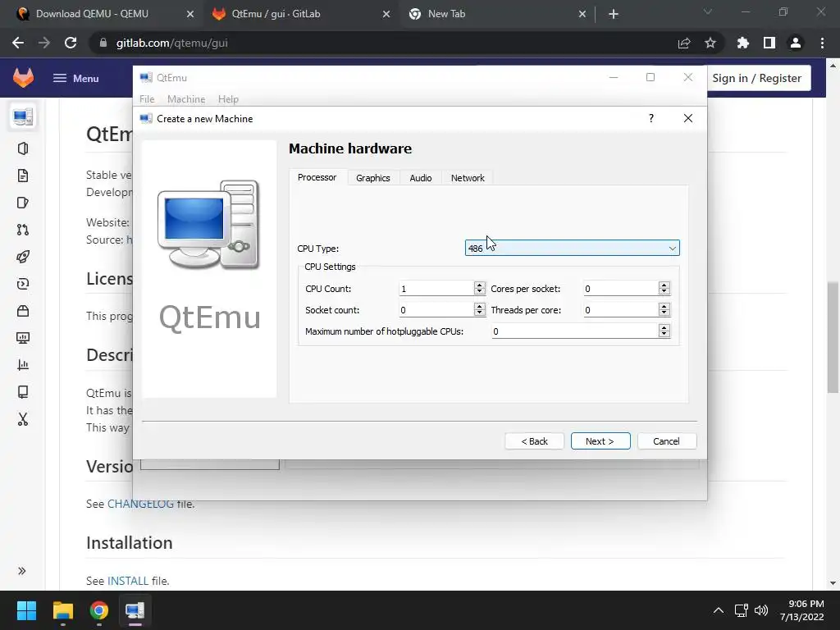The width and height of the screenshot is (840, 630).
Task: Open QtEmu from the taskbar
Action: coord(135,610)
